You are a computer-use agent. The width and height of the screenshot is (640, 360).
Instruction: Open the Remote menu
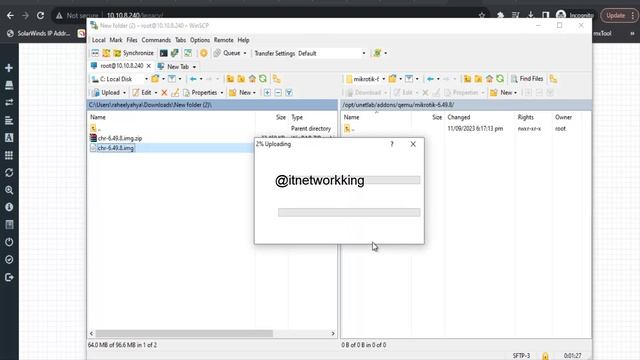[224, 40]
